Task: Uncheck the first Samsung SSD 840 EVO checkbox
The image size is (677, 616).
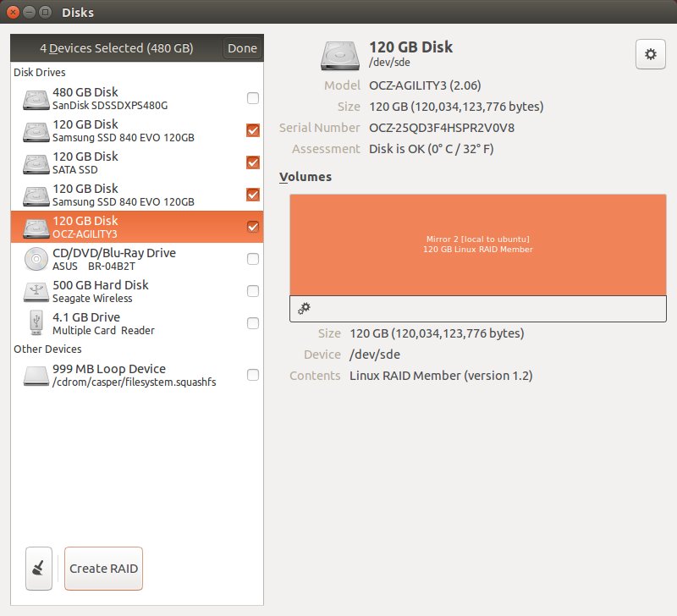Action: tap(253, 130)
